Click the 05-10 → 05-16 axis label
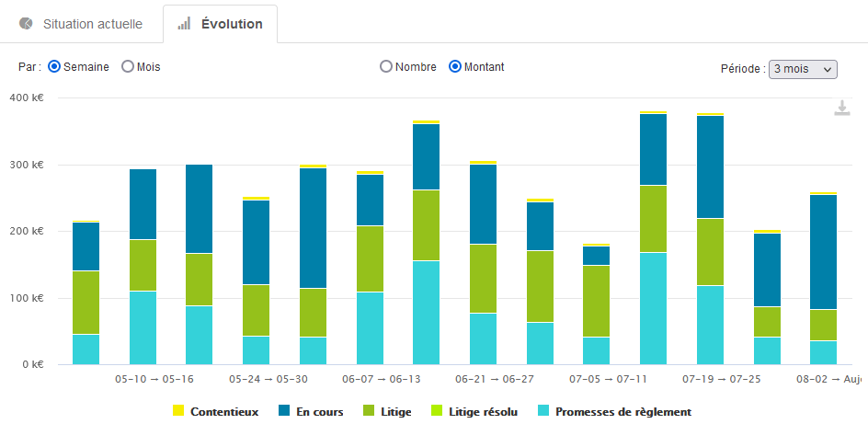The width and height of the screenshot is (868, 424). pos(154,378)
